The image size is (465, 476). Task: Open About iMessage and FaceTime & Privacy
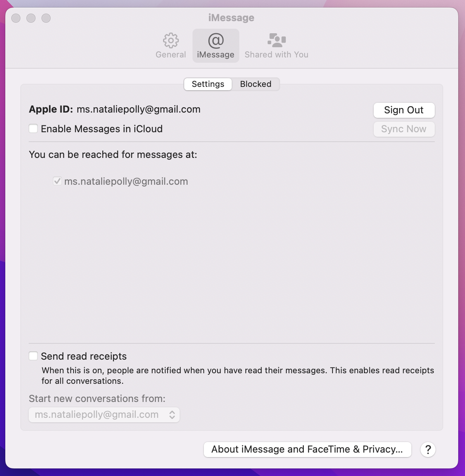pyautogui.click(x=307, y=450)
